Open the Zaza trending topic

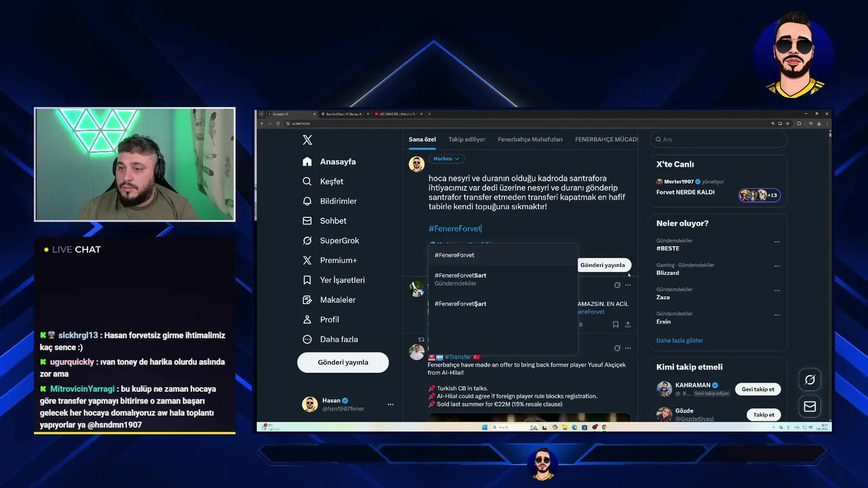[x=663, y=298]
